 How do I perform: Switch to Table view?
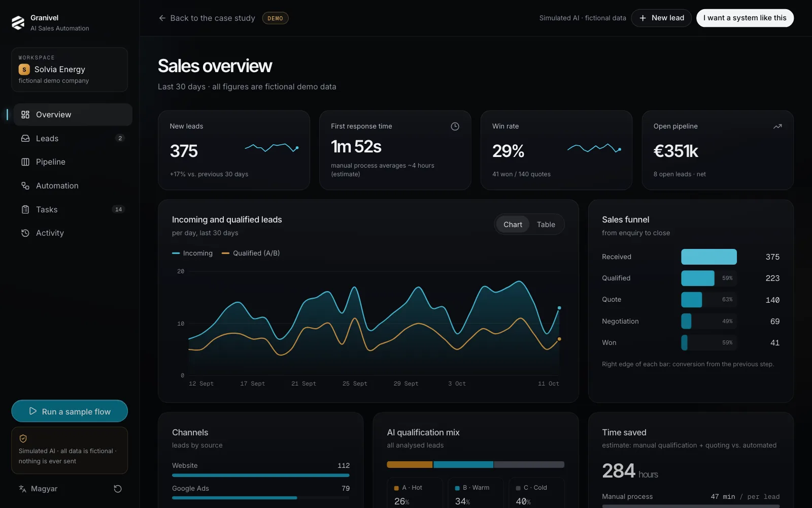click(x=546, y=225)
